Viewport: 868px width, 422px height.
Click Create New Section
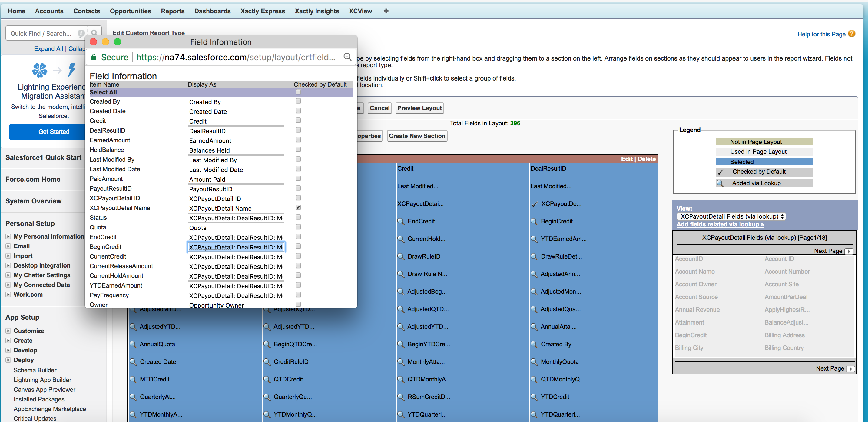(x=417, y=136)
